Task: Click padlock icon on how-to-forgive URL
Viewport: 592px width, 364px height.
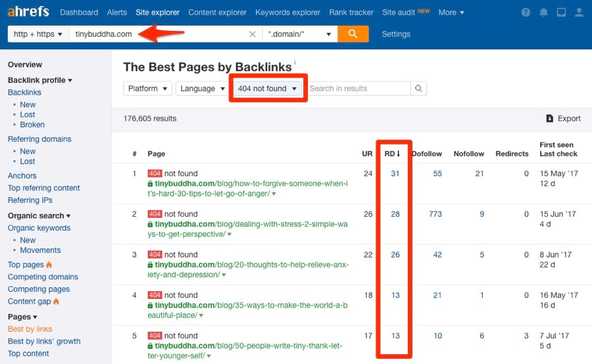Action: [150, 184]
